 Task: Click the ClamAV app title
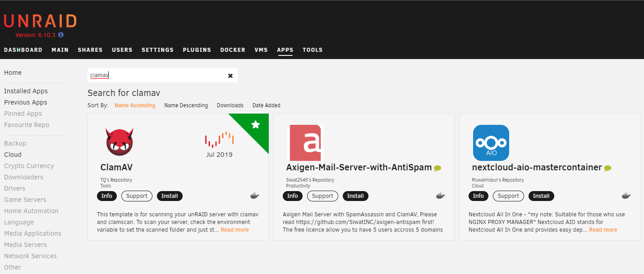[116, 168]
